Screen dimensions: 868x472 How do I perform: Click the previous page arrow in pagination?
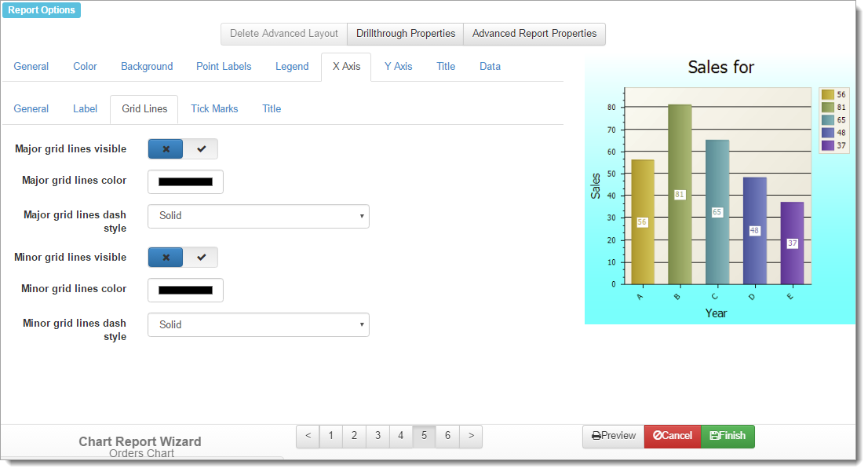[308, 436]
